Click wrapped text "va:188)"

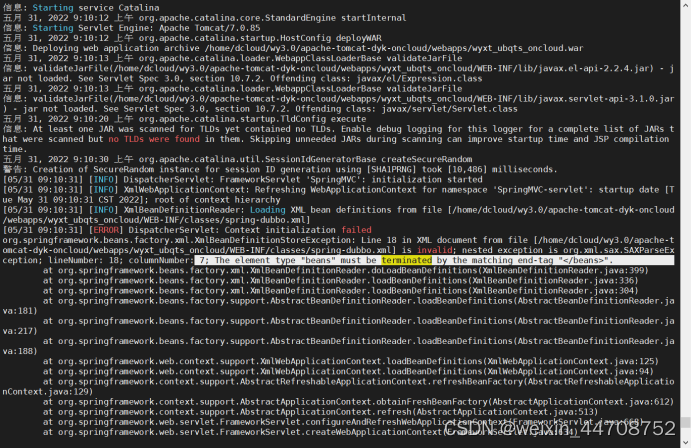pyautogui.click(x=20, y=352)
